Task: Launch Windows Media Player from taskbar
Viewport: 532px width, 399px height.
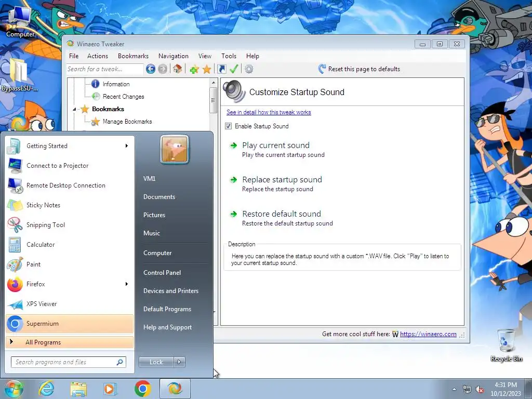Action: click(110, 389)
